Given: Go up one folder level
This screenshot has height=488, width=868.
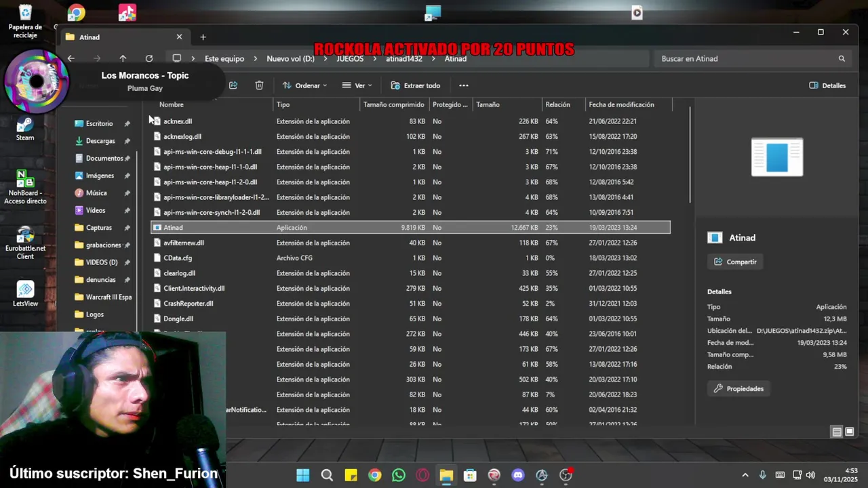Looking at the screenshot, I should coord(123,58).
